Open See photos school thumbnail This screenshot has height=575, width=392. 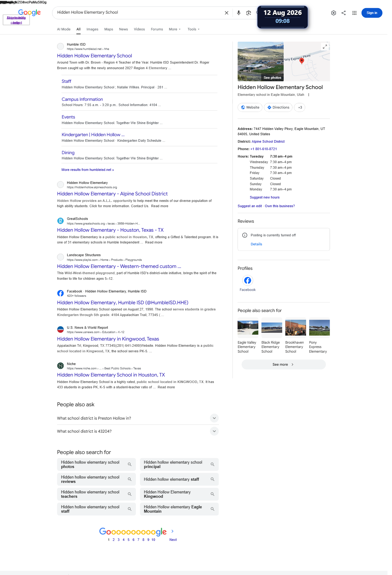click(261, 61)
